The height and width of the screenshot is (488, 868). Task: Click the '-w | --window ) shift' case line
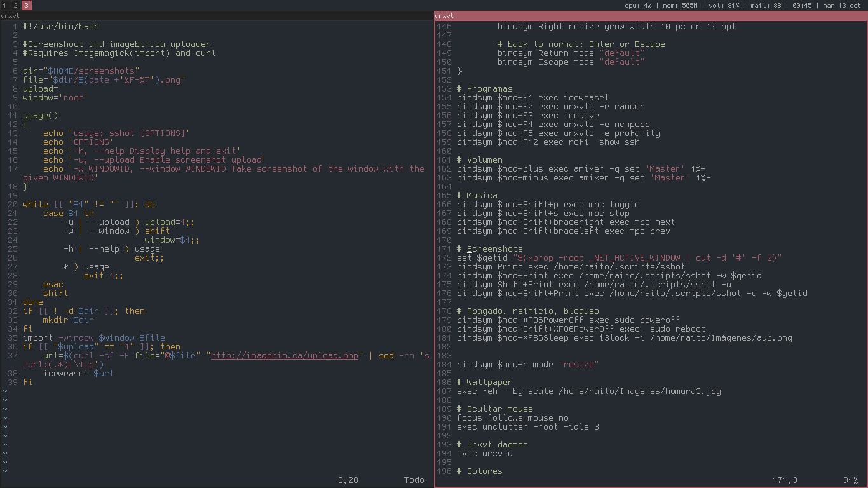pos(116,231)
